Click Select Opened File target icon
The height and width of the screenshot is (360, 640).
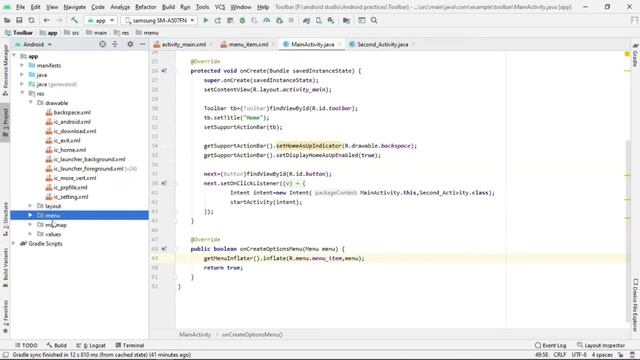(x=102, y=44)
